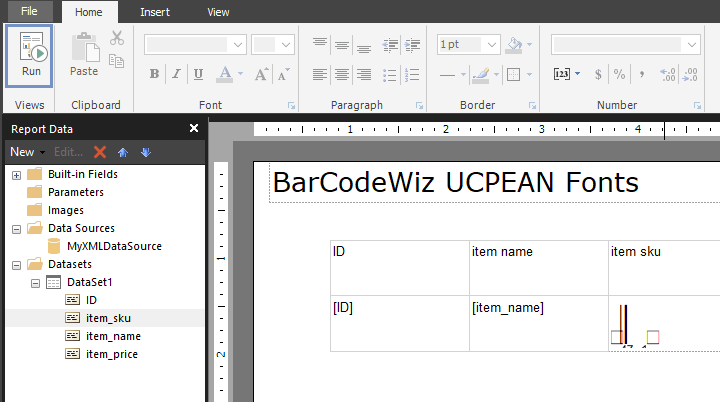This screenshot has height=402, width=720.
Task: Increase decimal places
Action: [667, 74]
